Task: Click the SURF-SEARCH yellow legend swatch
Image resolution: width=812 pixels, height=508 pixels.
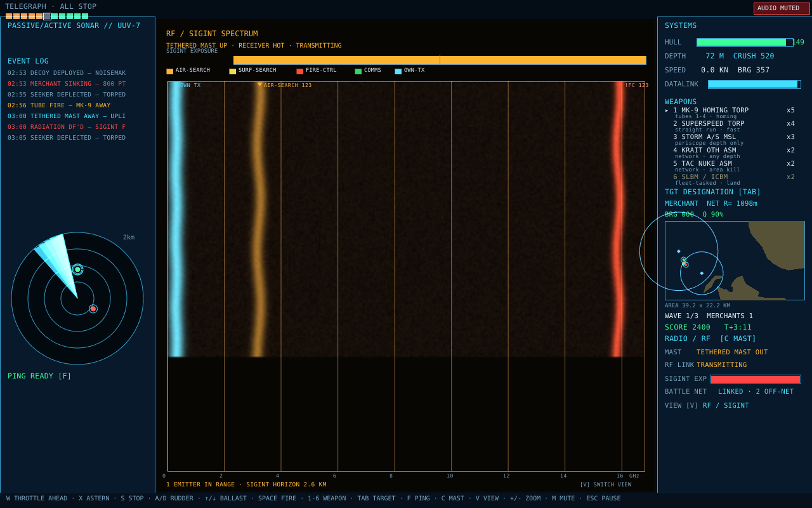Action: click(x=232, y=72)
